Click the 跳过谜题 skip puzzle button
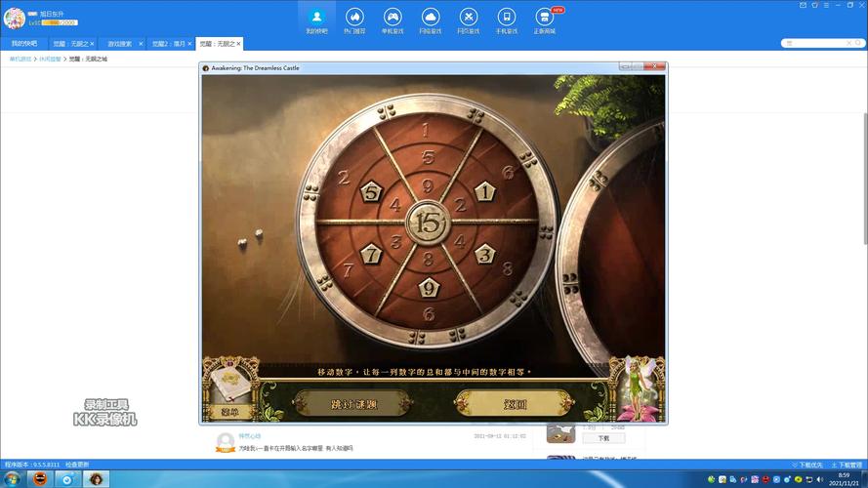The image size is (868, 488). coord(353,404)
